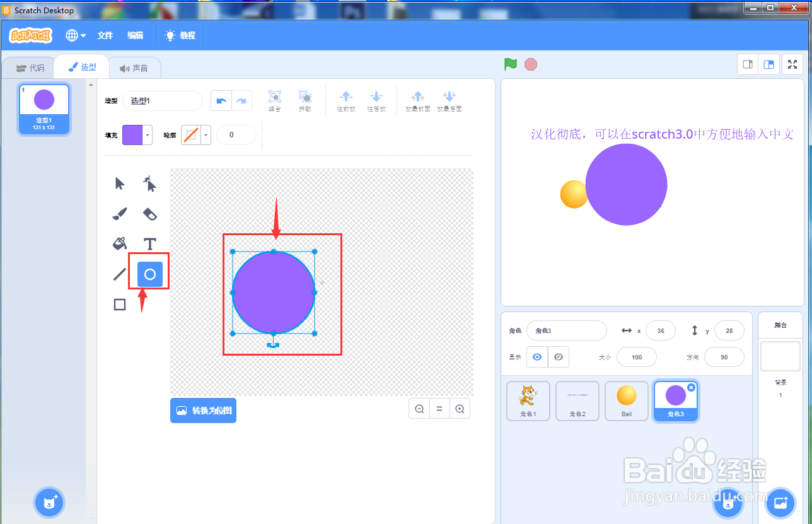Click the green flag to run project
This screenshot has width=812, height=524.
(510, 64)
